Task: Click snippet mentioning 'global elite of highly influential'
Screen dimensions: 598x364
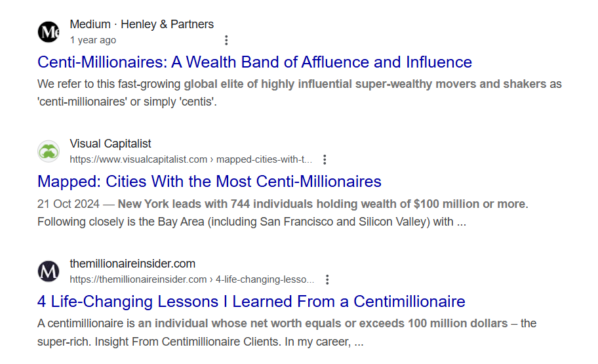Action: [x=300, y=92]
